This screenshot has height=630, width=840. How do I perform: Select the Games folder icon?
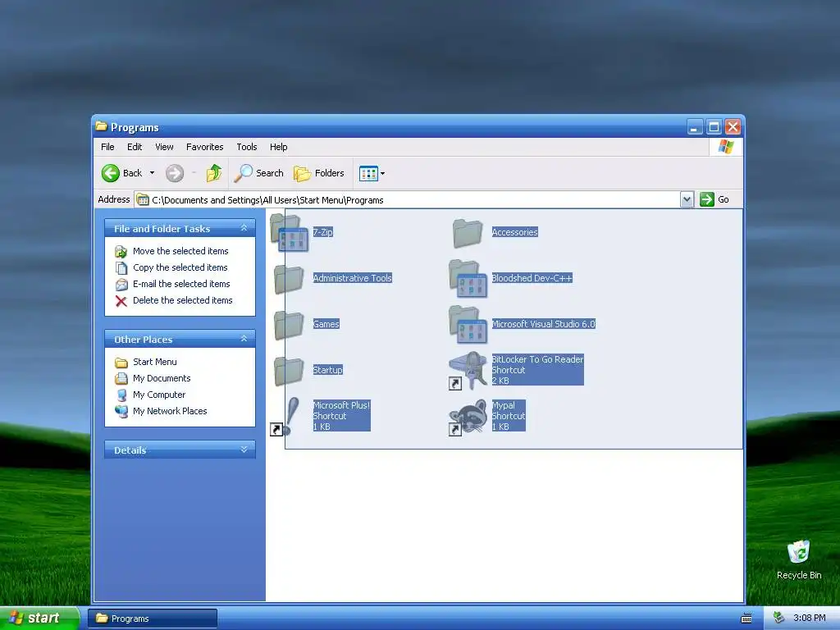pyautogui.click(x=289, y=325)
